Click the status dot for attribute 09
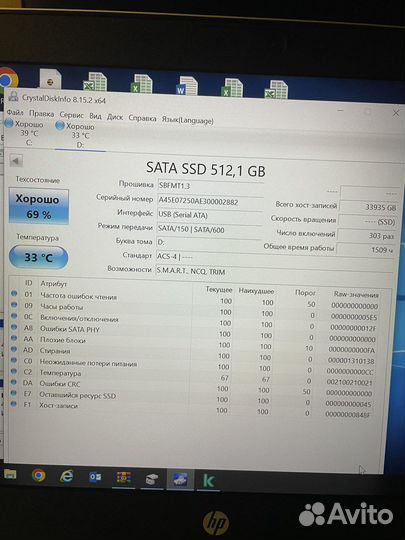The image size is (405, 540). coord(14,305)
